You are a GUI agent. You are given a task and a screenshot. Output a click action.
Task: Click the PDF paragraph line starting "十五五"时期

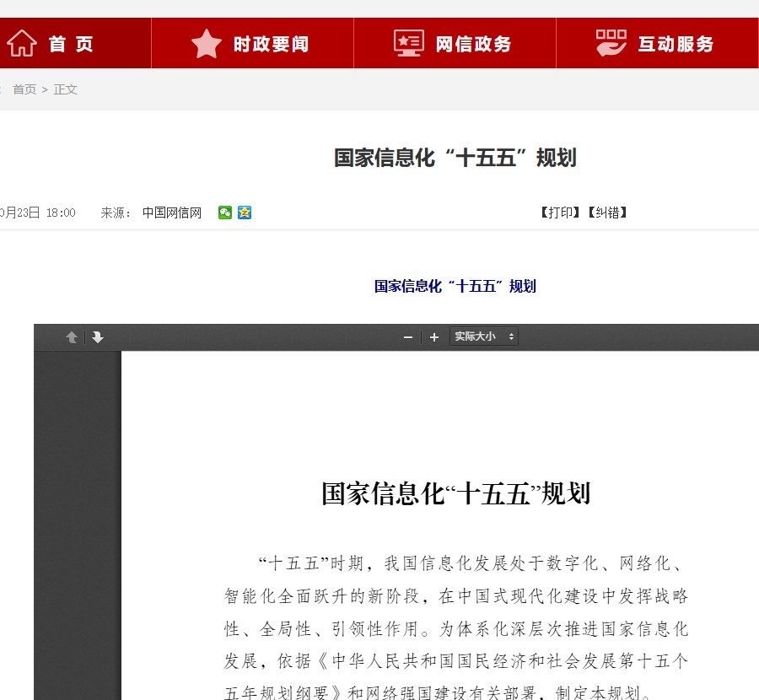click(x=471, y=563)
